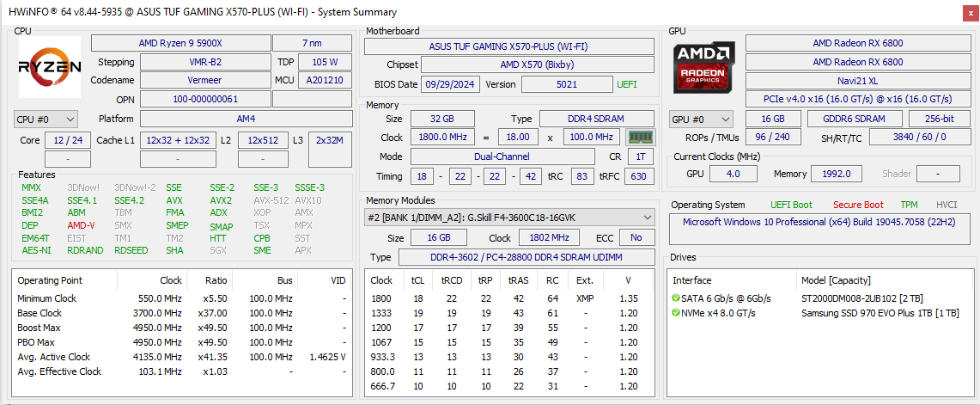Click the AMD X570 (Bixby) chipset field
This screenshot has width=980, height=405.
pyautogui.click(x=538, y=64)
